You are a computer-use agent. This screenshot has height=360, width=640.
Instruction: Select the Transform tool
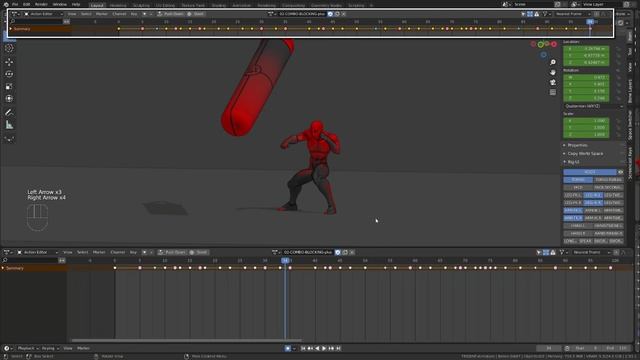pos(9,99)
